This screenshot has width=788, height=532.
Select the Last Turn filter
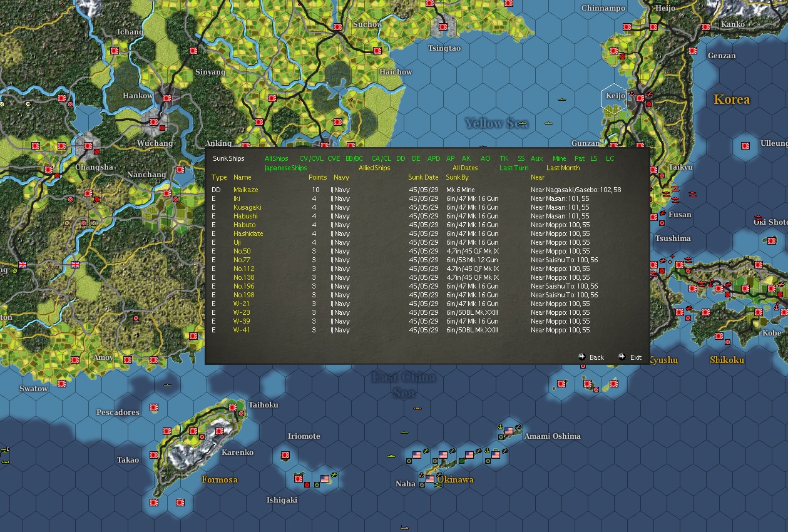pos(514,168)
